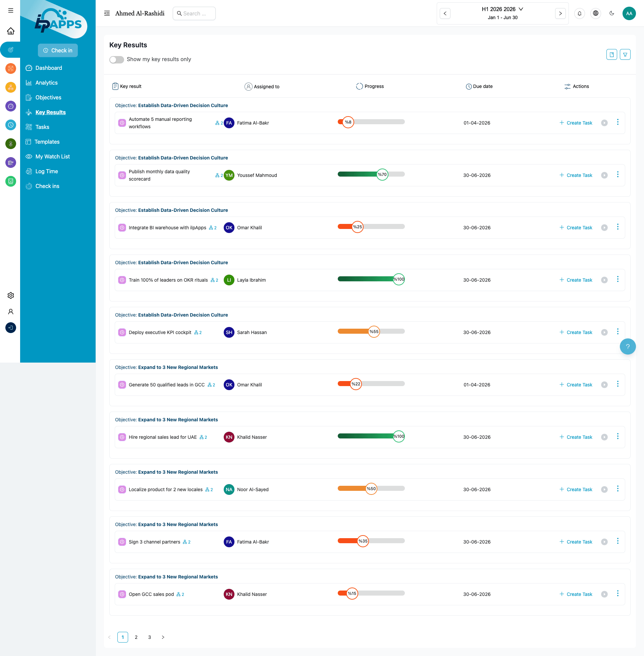This screenshot has height=656, width=644.
Task: Click the home icon in left rail
Action: (11, 31)
